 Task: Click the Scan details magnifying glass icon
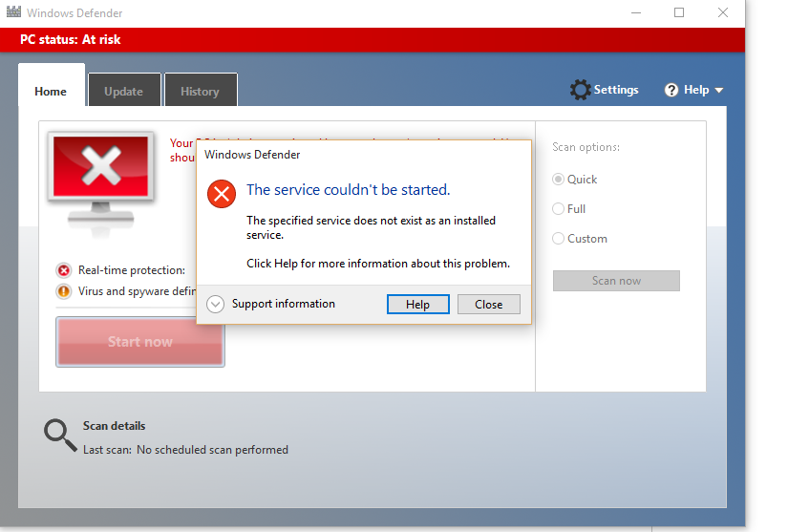point(60,436)
